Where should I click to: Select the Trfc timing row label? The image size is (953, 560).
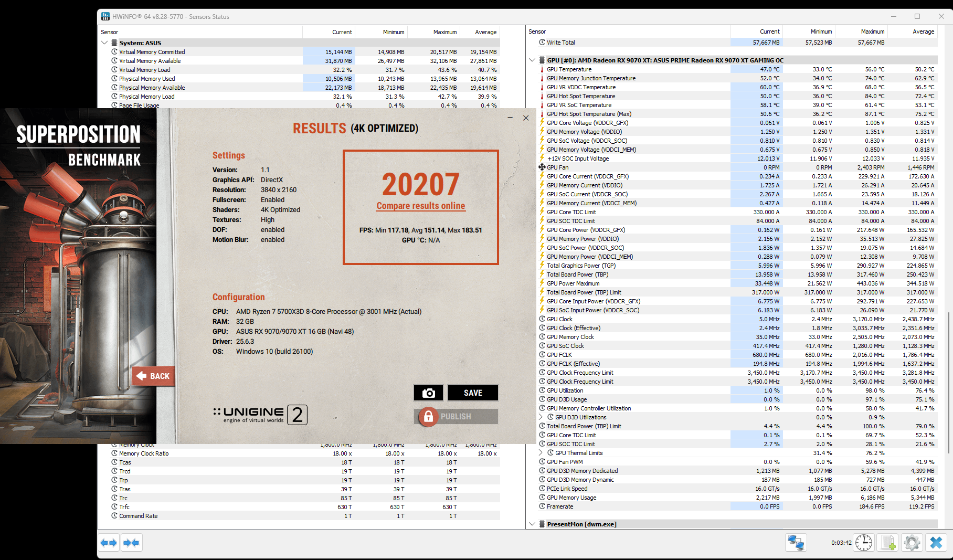(x=124, y=507)
